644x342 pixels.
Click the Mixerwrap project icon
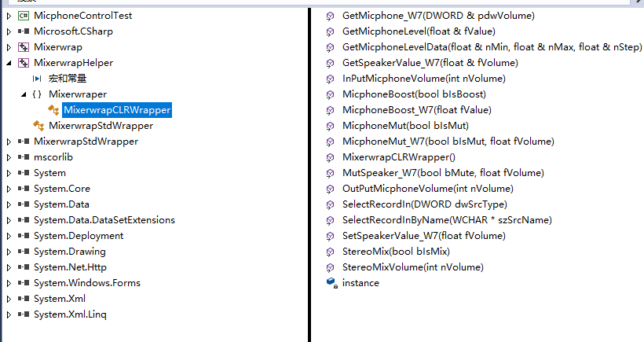pyautogui.click(x=24, y=47)
